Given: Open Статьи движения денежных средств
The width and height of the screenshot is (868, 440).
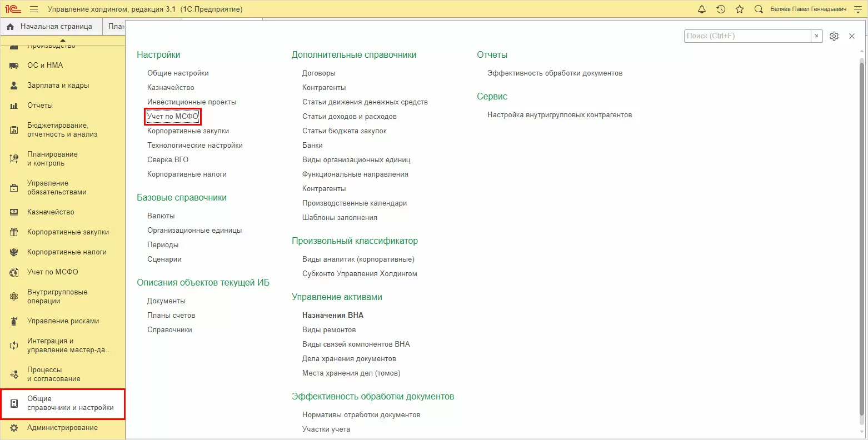Looking at the screenshot, I should pyautogui.click(x=365, y=102).
